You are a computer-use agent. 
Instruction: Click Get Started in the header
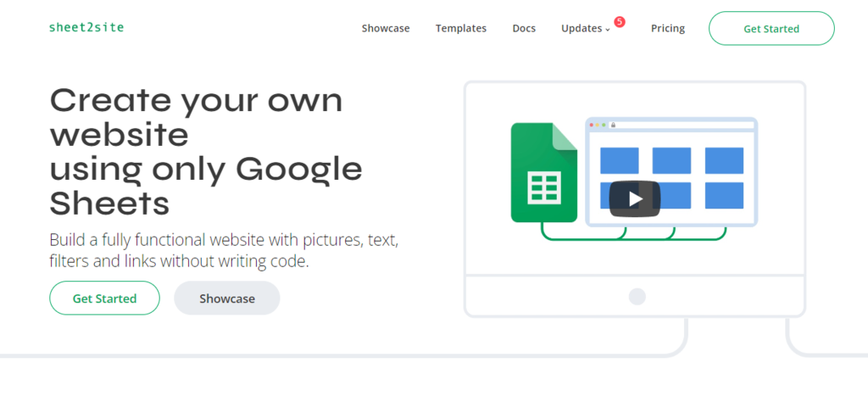771,28
